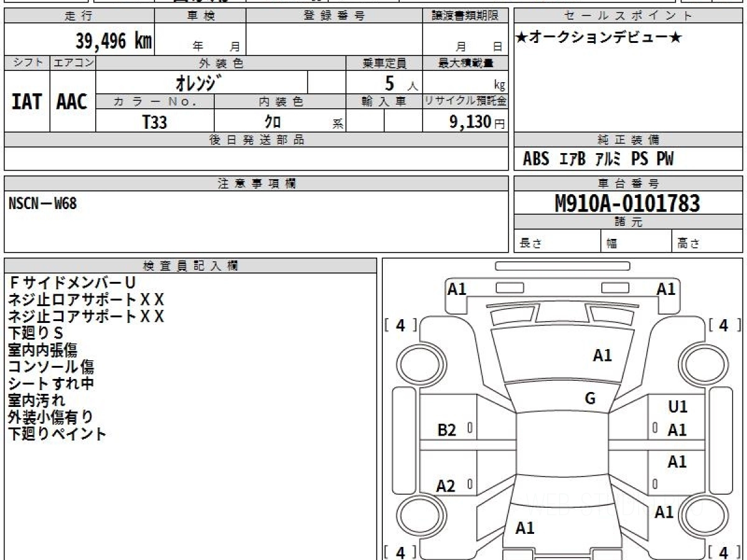Select the interior color クロ
Image resolution: width=747 pixels, height=560 pixels.
click(273, 122)
